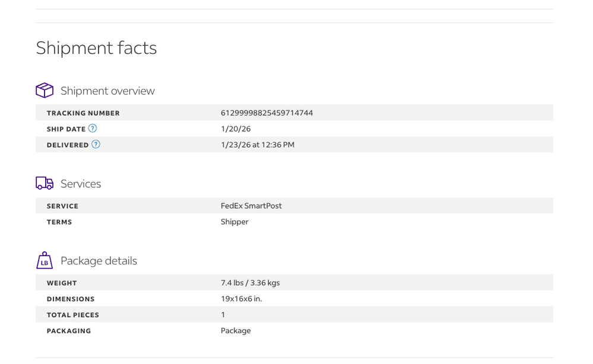Click the total pieces value 1
Viewport: 593px width, 364px height.
(223, 315)
